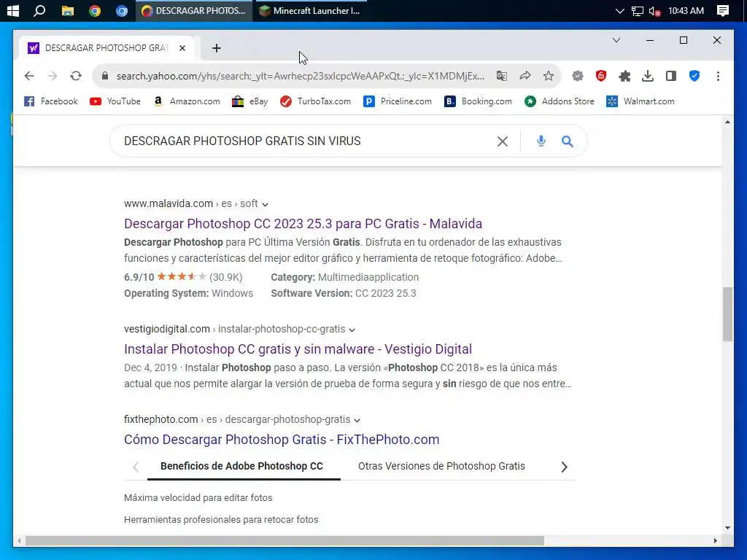This screenshot has height=560, width=747.
Task: Open the notification center
Action: [x=723, y=10]
